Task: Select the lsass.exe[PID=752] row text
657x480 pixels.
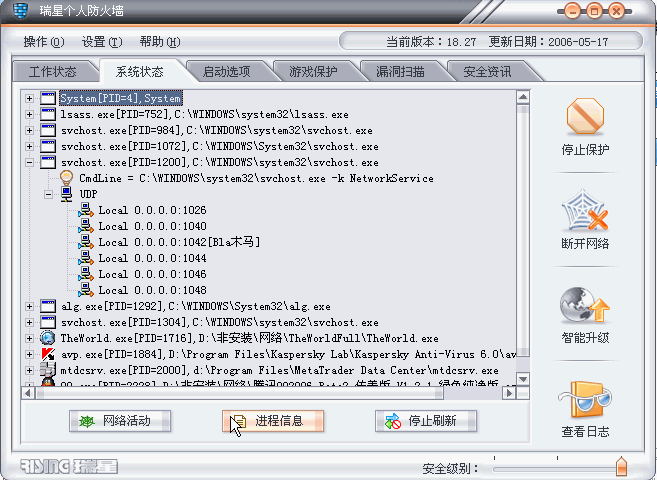Action: [204, 114]
